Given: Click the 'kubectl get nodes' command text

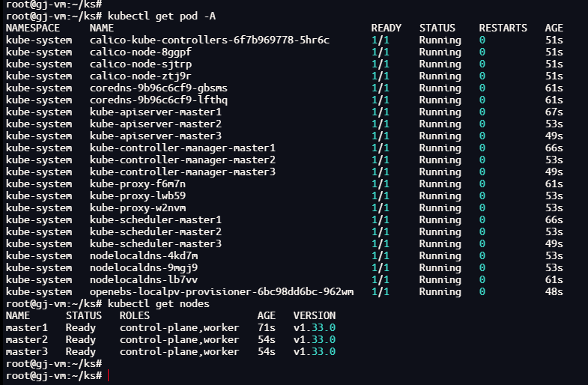Looking at the screenshot, I should [158, 303].
